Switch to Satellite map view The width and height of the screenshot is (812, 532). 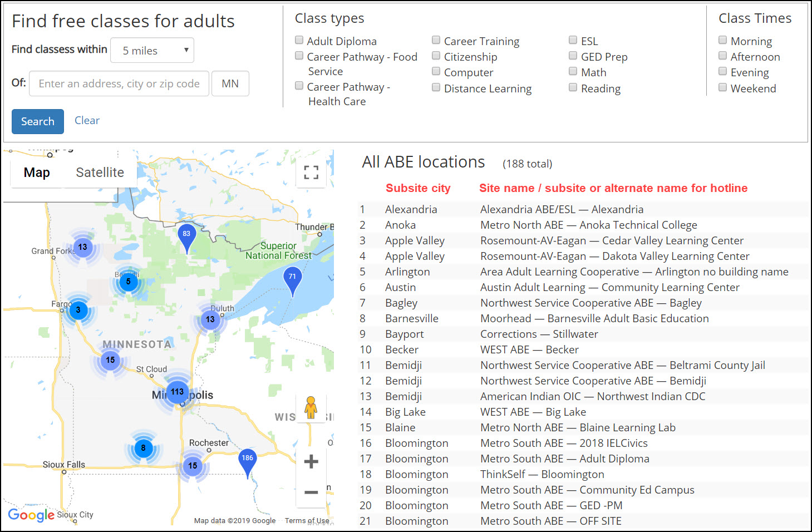100,173
